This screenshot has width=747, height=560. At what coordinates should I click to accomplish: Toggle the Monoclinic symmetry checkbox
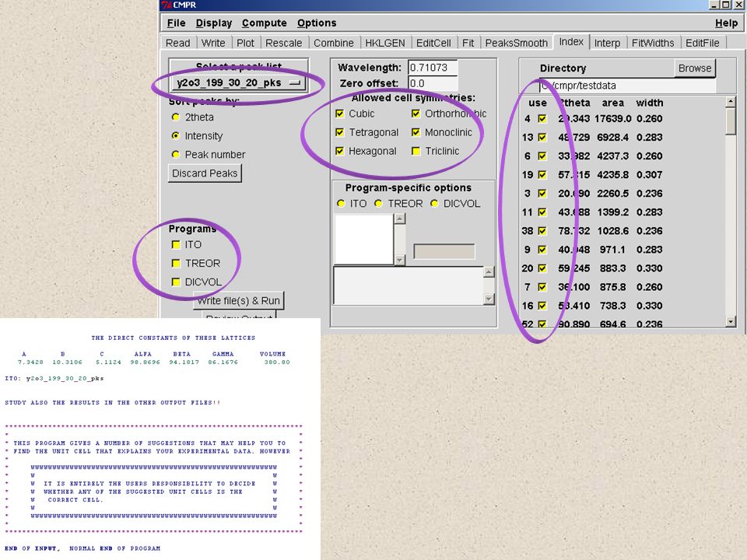click(416, 132)
